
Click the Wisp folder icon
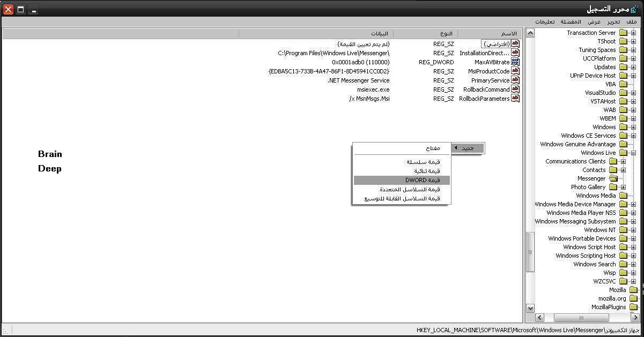623,273
